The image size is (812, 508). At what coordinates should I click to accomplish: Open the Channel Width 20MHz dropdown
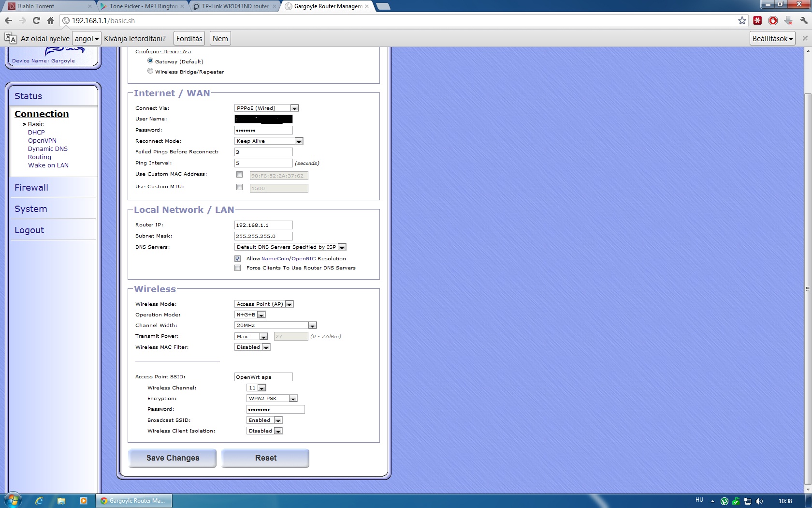[x=275, y=325]
